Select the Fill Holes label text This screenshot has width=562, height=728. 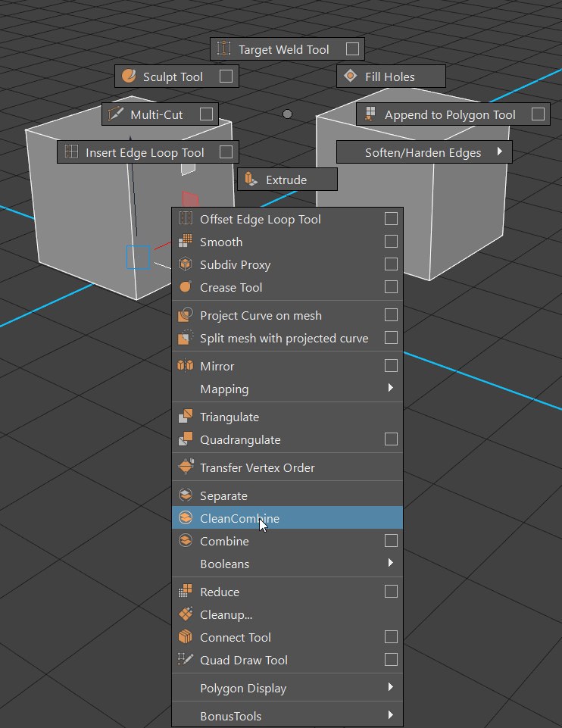390,77
